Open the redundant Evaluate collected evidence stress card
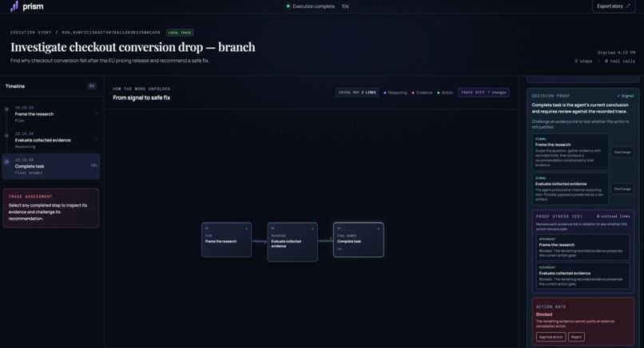644x348 pixels. click(582, 276)
